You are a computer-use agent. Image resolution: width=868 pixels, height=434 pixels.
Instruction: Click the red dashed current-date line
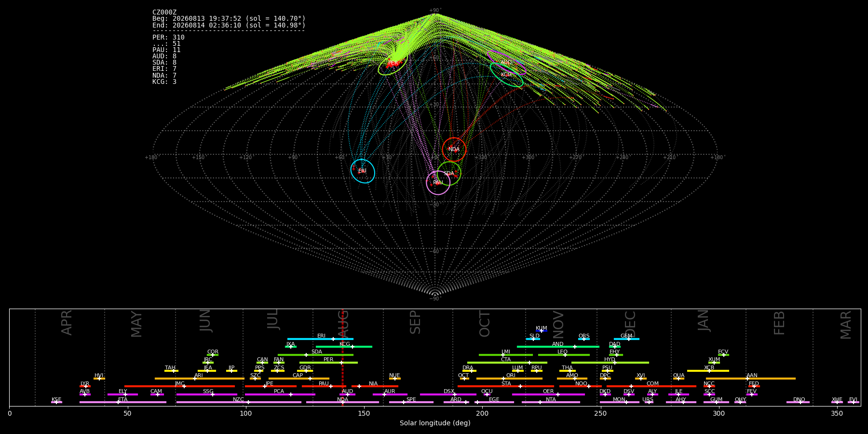click(x=342, y=357)
